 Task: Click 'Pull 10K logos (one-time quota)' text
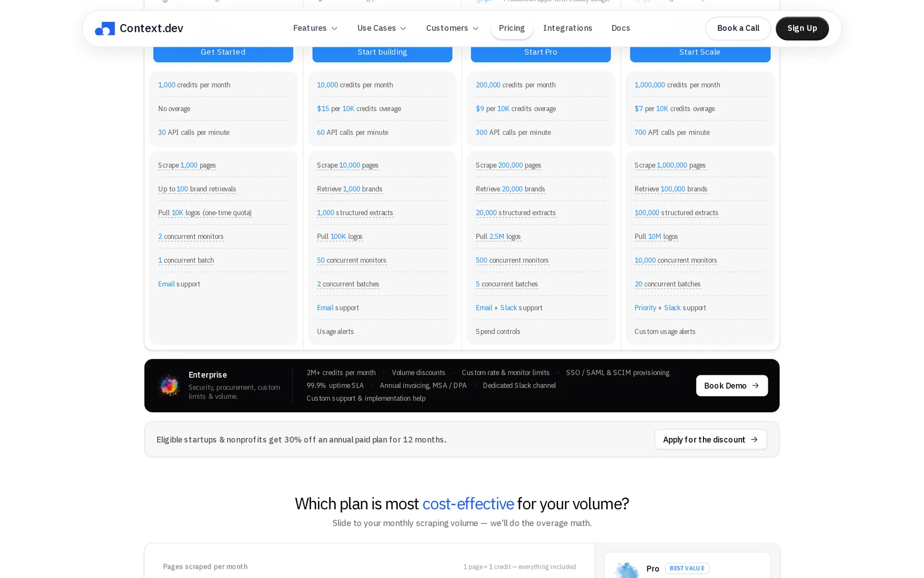205,213
